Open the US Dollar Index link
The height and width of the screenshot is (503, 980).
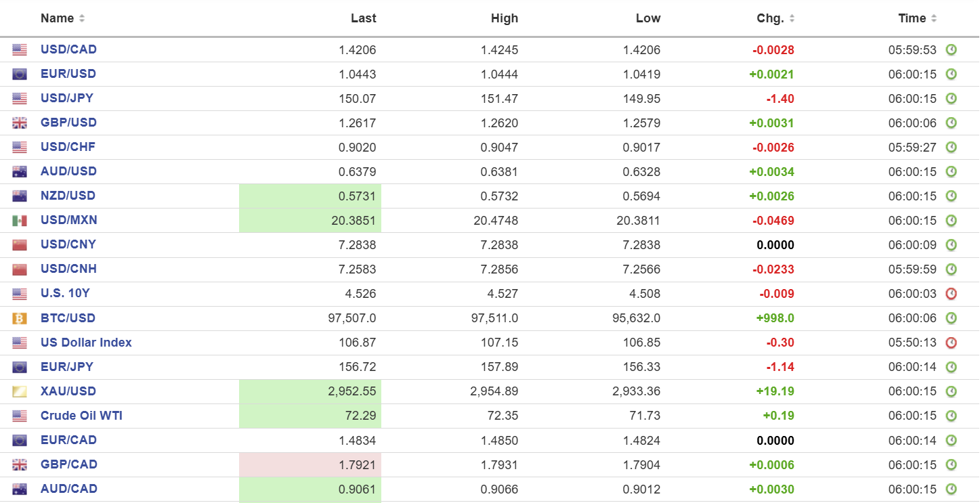pyautogui.click(x=86, y=343)
